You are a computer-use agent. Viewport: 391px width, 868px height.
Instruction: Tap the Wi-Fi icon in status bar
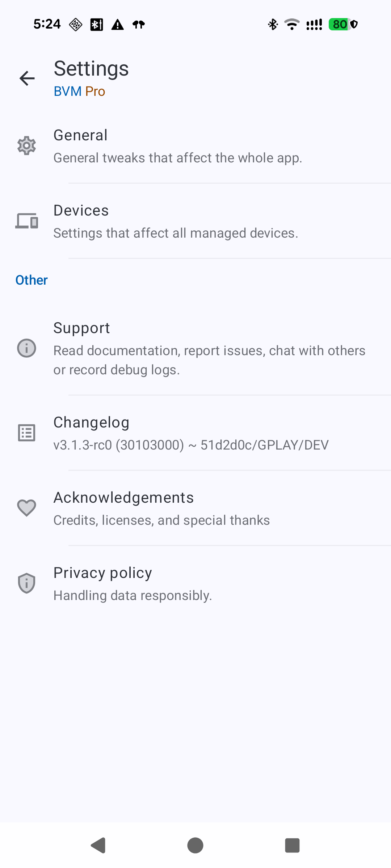click(x=292, y=24)
